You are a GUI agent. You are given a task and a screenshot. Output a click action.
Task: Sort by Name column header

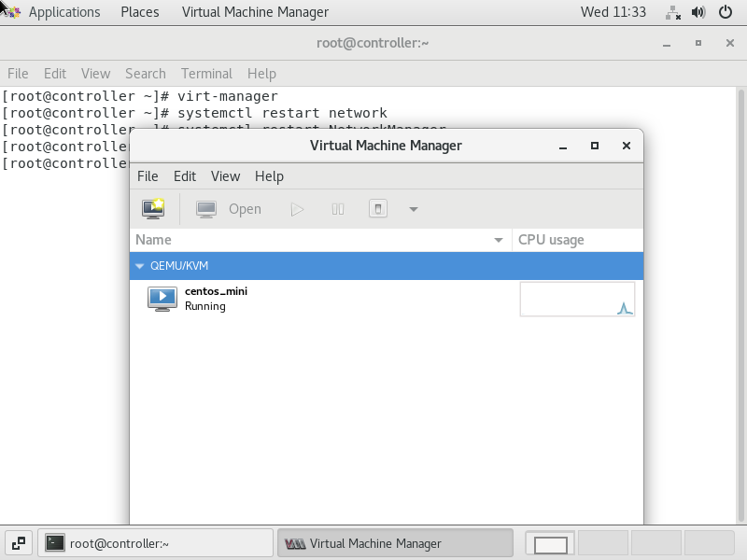pyautogui.click(x=320, y=240)
